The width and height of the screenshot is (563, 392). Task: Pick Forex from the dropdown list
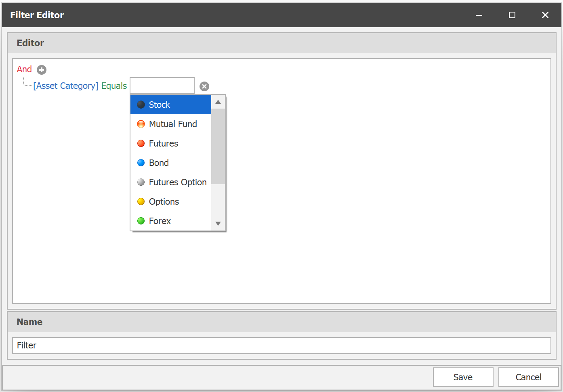[x=171, y=221]
